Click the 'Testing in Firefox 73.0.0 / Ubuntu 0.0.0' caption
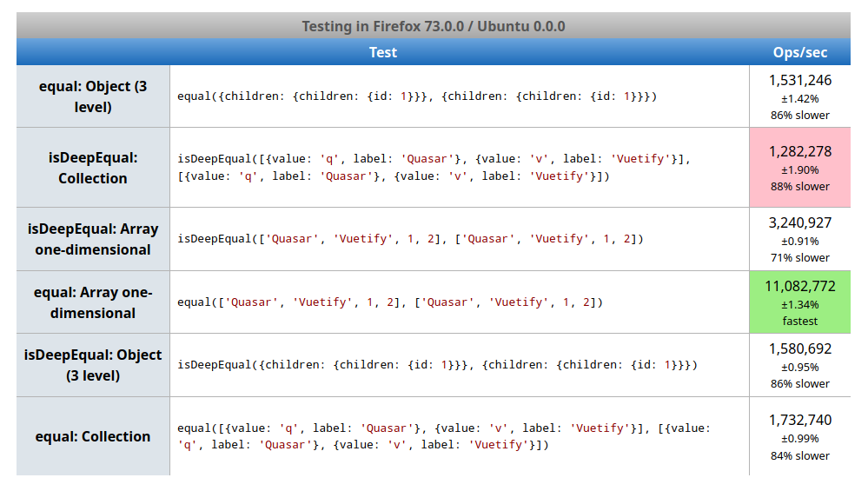This screenshot has height=491, width=868. pyautogui.click(x=434, y=26)
